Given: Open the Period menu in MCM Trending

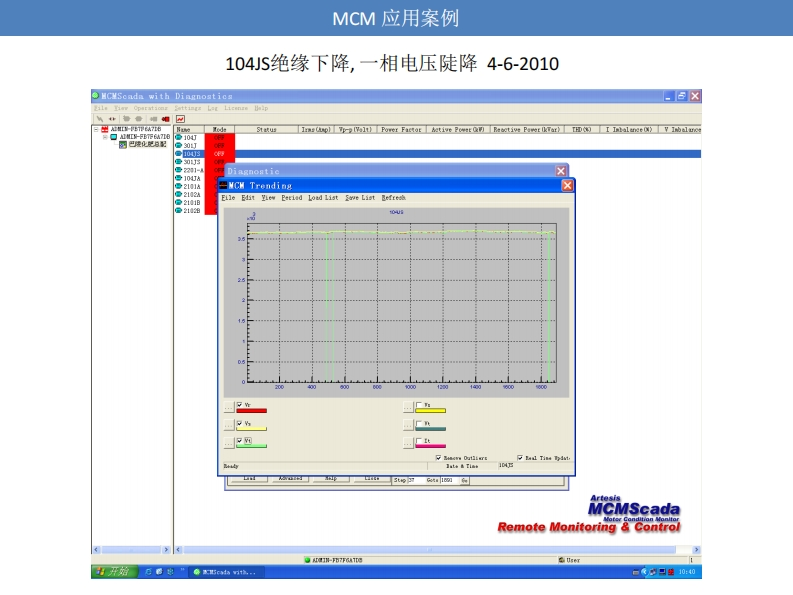Looking at the screenshot, I should 291,198.
